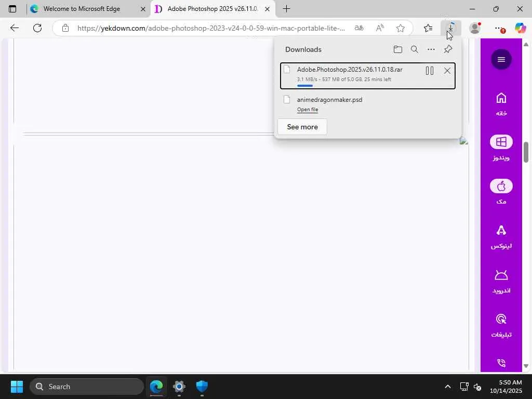Viewport: 532px width, 399px height.
Task: Open the Windows category in purple sidebar
Action: [x=501, y=148]
